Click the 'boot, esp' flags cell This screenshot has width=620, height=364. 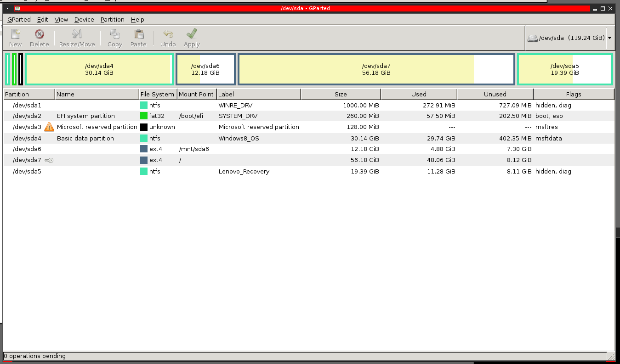pyautogui.click(x=549, y=116)
